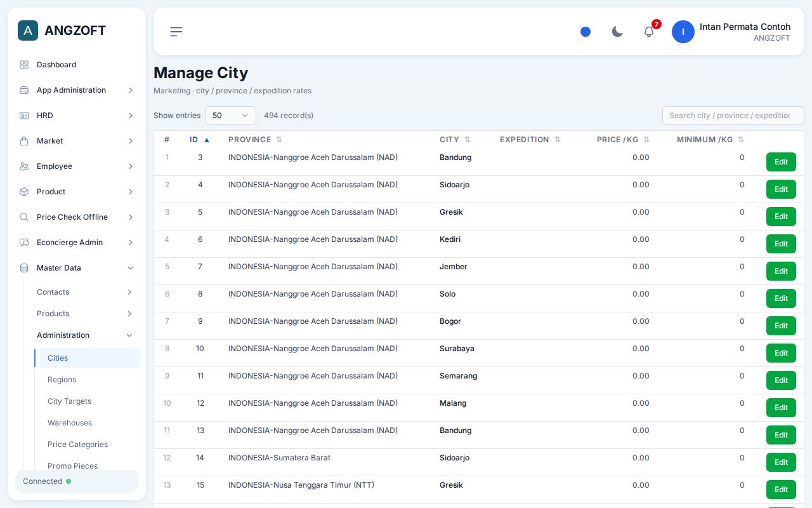Focus the city search field

coord(733,116)
